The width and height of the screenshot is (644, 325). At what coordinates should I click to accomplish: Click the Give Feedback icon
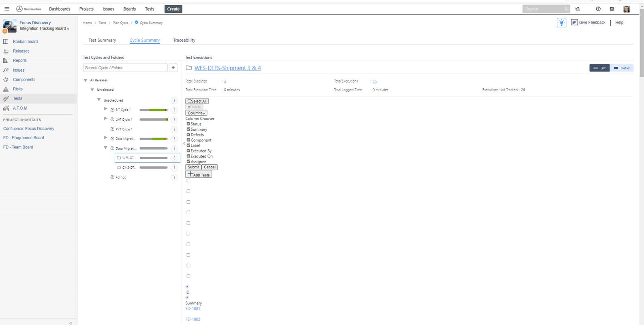pyautogui.click(x=574, y=22)
